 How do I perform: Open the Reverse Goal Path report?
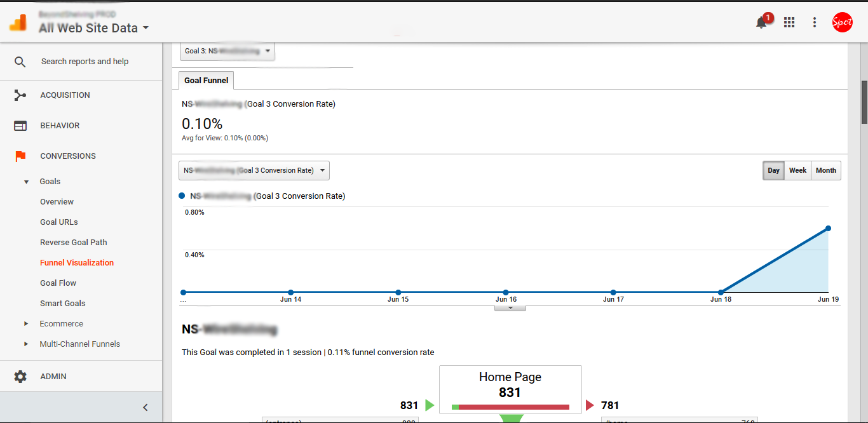[73, 243]
